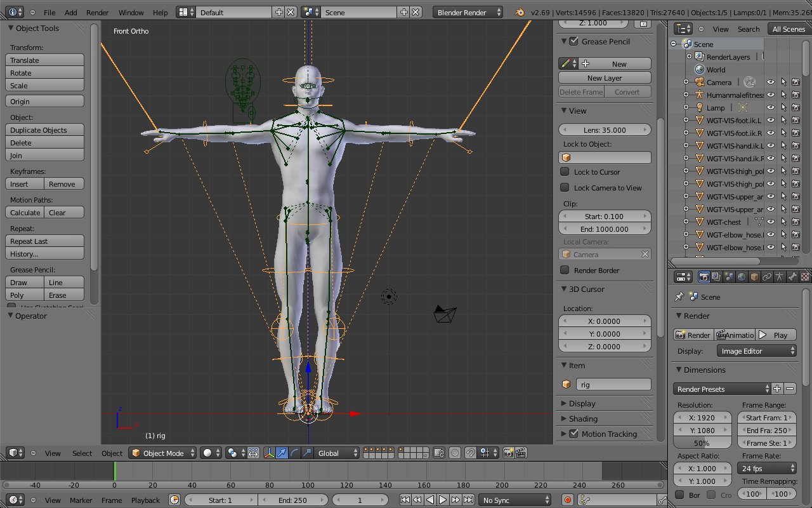Open the Window menu
This screenshot has width=812, height=508.
(131, 12)
